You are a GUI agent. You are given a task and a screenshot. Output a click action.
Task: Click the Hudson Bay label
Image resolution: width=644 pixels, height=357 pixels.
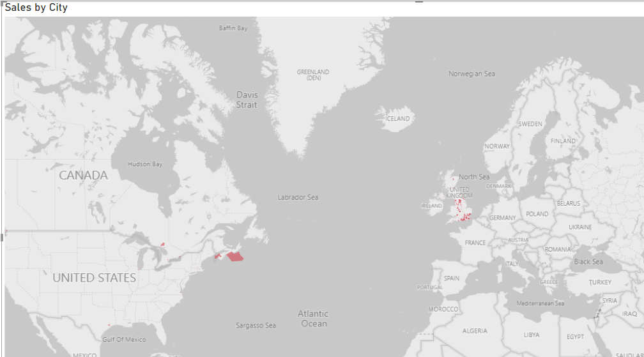(x=145, y=164)
